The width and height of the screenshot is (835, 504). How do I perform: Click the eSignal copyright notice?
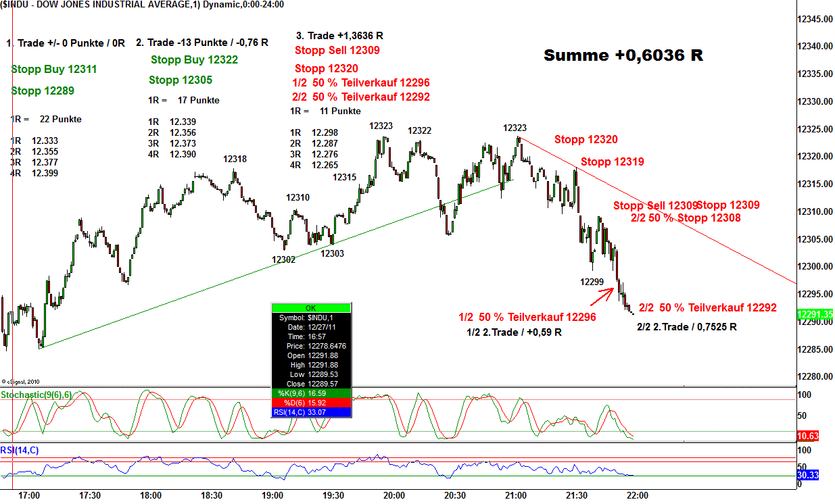[x=21, y=381]
